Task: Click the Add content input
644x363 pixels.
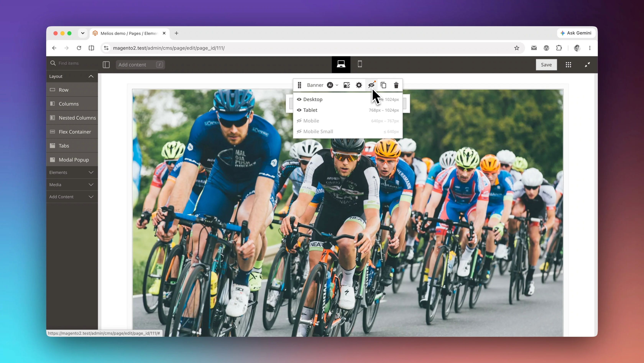Action: pos(140,64)
